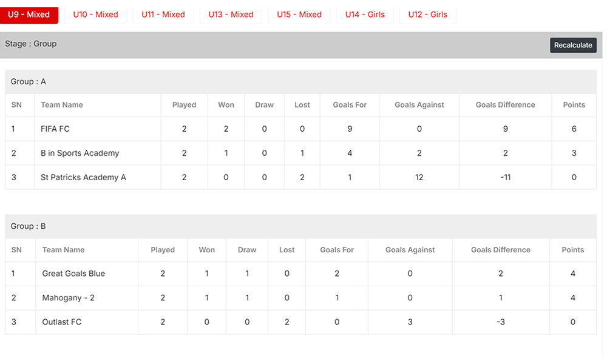
Task: Switch to the U9 - Mixed tab
Action: tap(29, 15)
